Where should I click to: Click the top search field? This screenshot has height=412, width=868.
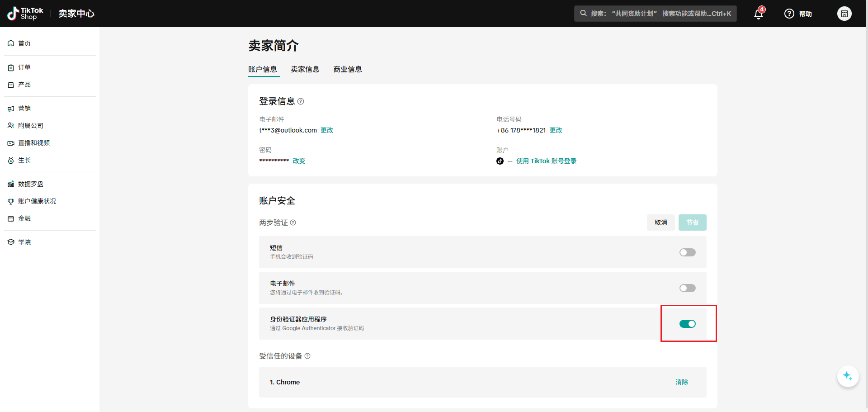coord(656,14)
